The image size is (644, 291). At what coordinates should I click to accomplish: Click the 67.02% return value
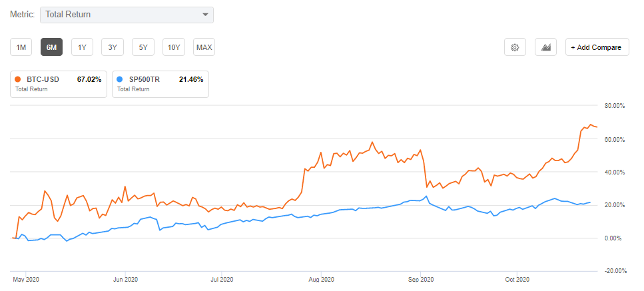tap(89, 79)
